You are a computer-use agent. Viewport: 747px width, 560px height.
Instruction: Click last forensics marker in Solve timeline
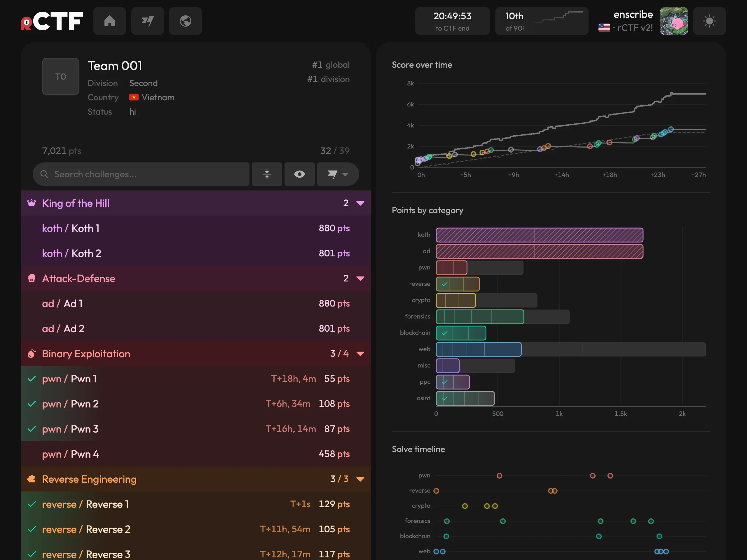coord(651,521)
